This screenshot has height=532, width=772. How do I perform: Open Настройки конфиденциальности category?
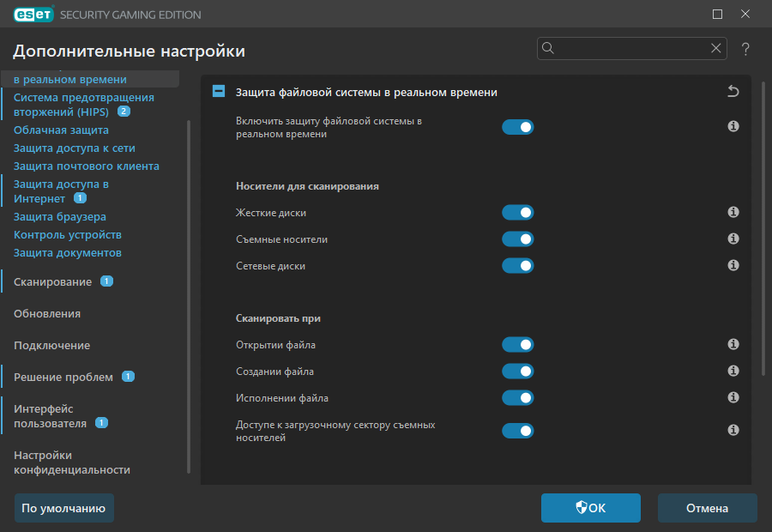coord(72,462)
